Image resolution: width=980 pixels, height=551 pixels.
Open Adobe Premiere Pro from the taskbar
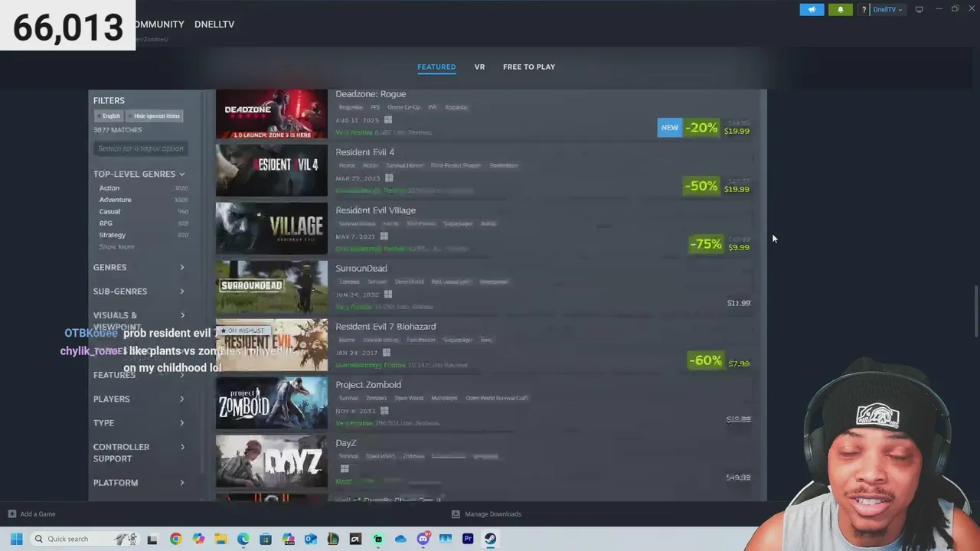(468, 539)
